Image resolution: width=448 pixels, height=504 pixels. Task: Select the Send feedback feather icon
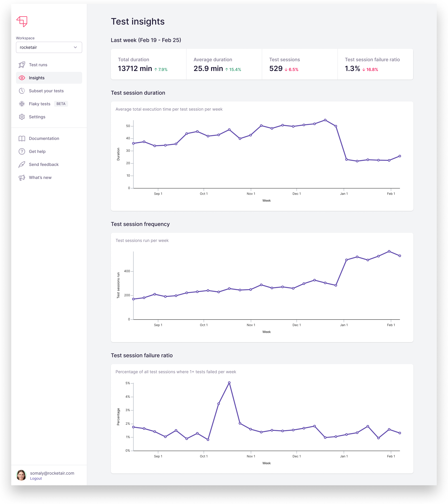coord(22,164)
